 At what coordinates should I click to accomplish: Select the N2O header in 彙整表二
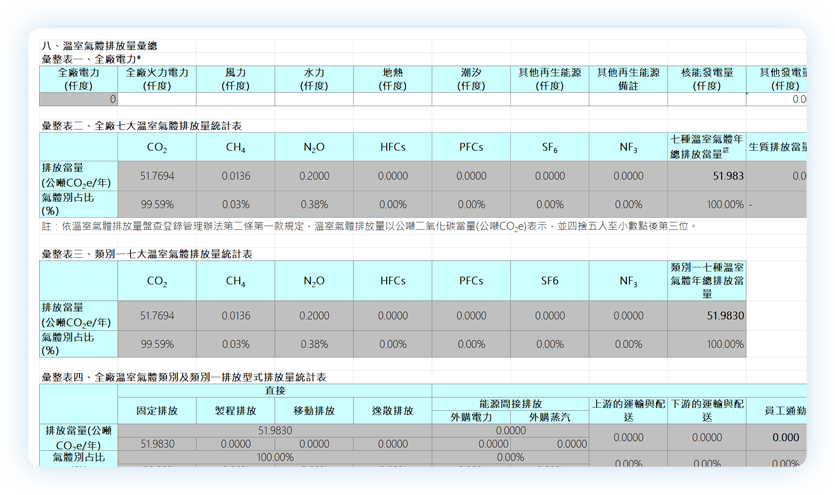(314, 147)
